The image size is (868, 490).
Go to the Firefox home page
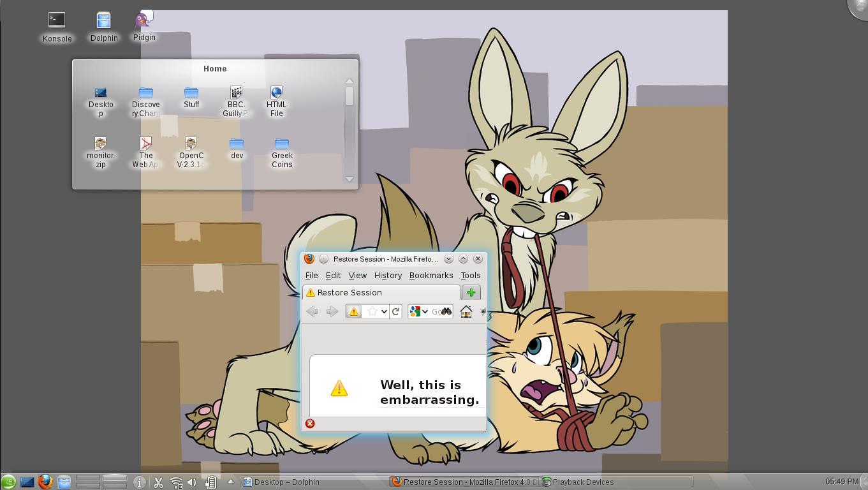click(466, 311)
